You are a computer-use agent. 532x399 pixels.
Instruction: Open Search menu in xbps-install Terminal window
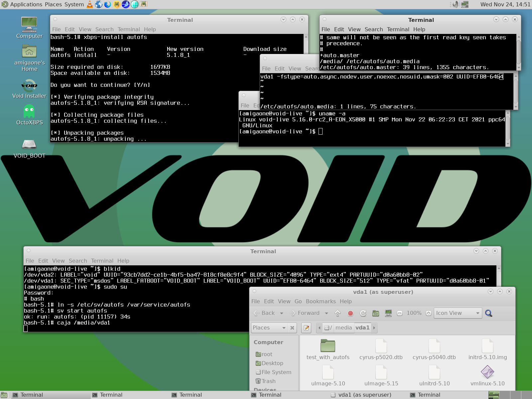104,29
